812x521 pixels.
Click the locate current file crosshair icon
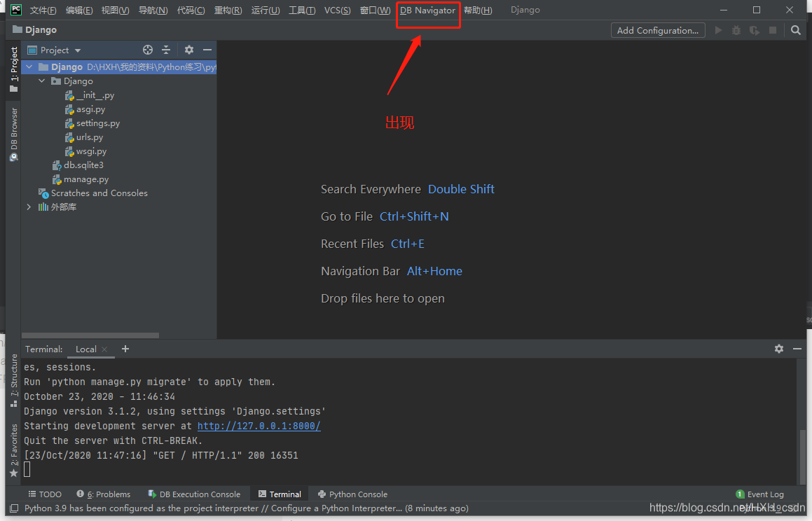pyautogui.click(x=148, y=50)
